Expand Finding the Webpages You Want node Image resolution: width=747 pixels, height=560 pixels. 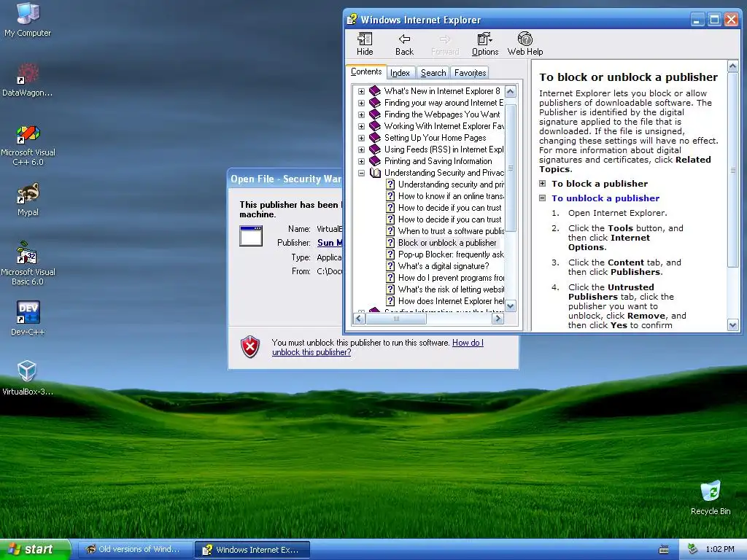(361, 114)
